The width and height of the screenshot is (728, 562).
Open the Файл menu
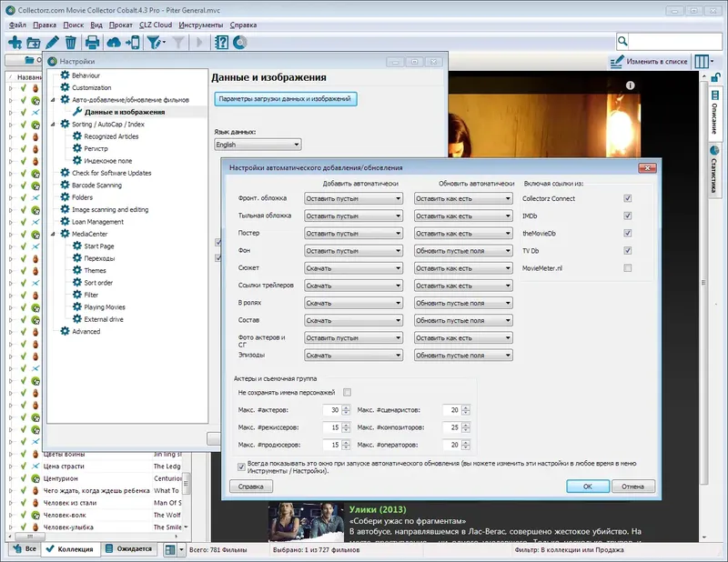pos(17,25)
